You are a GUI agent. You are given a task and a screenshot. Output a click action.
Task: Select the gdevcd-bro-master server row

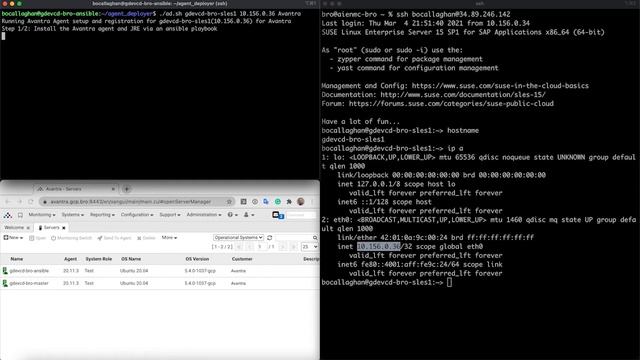pyautogui.click(x=160, y=283)
